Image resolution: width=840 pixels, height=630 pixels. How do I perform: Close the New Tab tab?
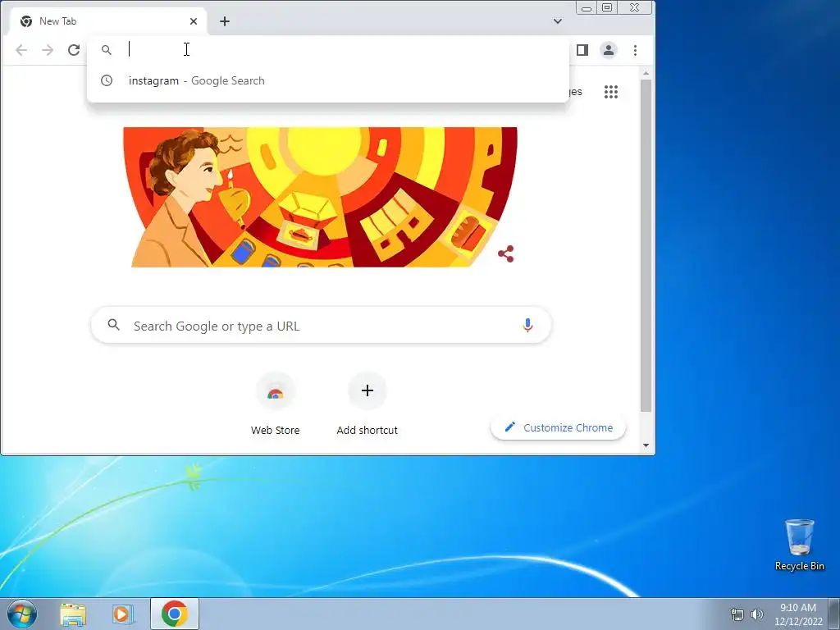[194, 21]
